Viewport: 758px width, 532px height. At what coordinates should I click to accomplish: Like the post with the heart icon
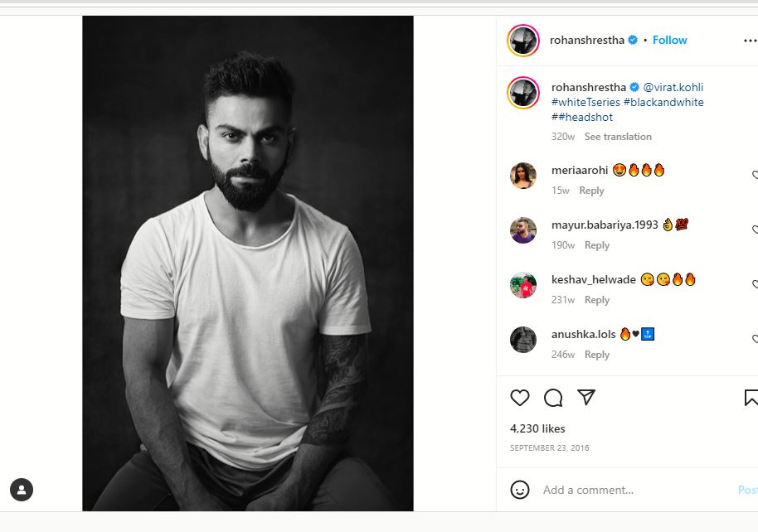pos(520,398)
